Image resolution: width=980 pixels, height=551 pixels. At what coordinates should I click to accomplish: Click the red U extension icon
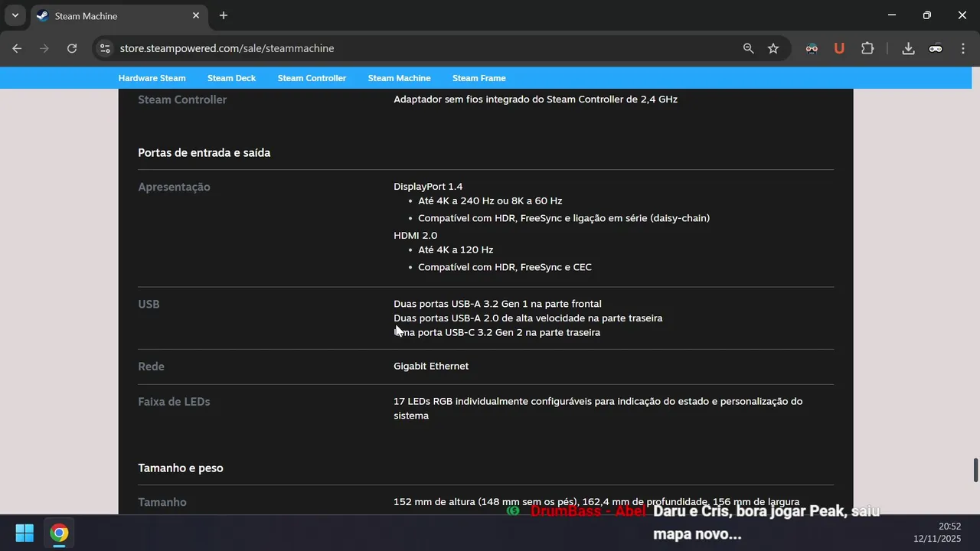point(839,48)
